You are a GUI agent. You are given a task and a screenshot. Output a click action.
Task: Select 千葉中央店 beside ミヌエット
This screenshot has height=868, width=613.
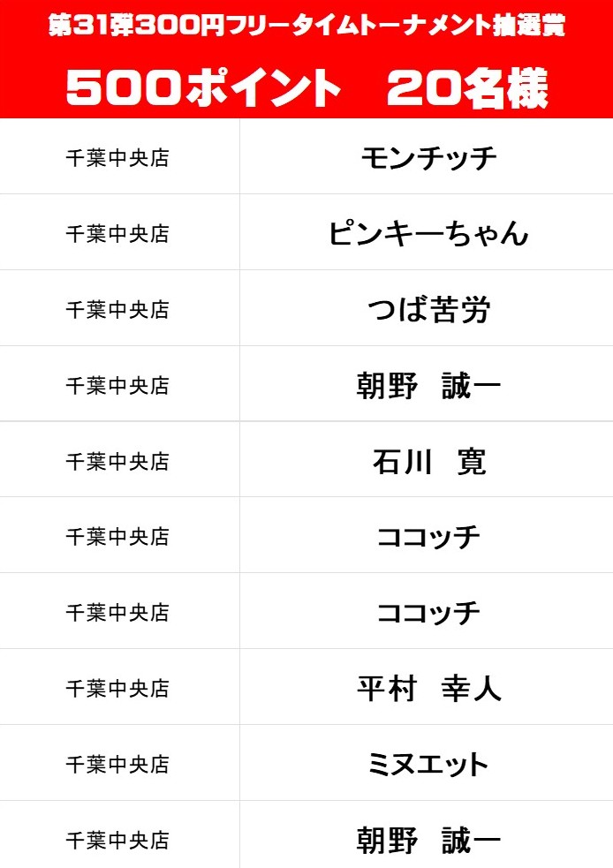117,765
